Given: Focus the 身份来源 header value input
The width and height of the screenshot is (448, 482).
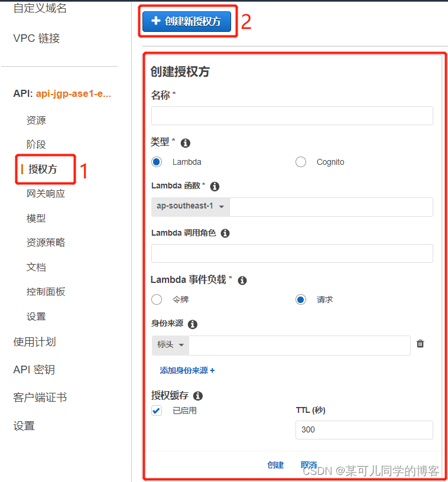Looking at the screenshot, I should click(300, 346).
